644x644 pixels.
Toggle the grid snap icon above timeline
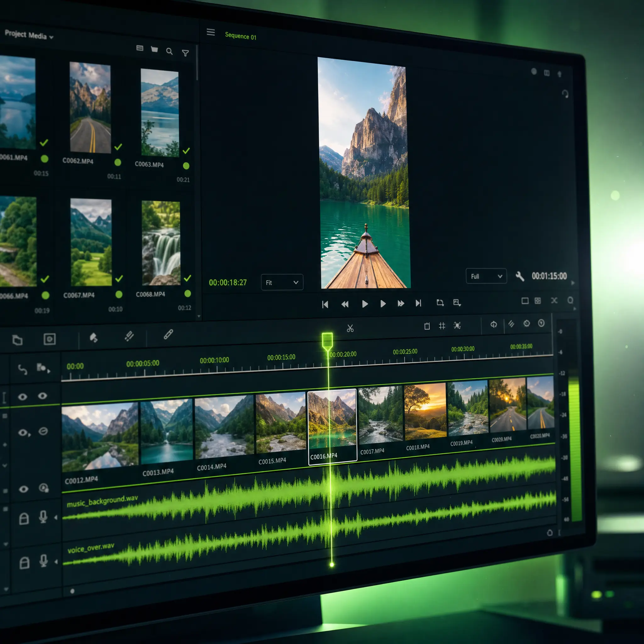pos(442,326)
